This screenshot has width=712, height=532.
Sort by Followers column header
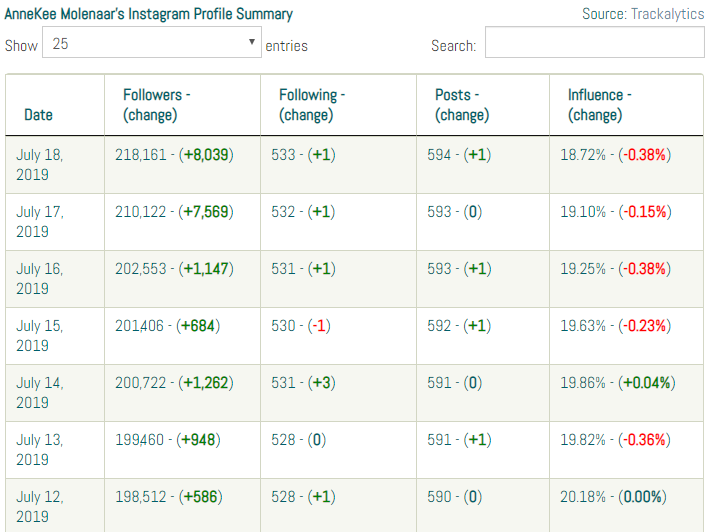click(x=156, y=104)
